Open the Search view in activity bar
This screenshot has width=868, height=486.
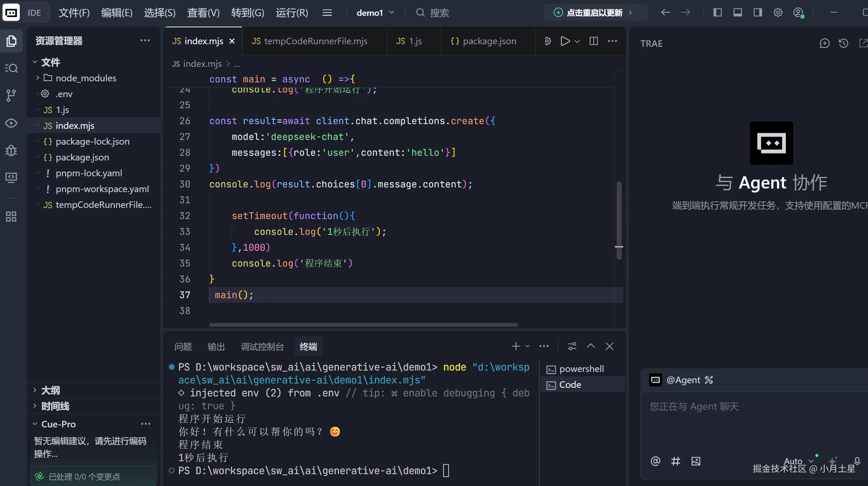[11, 68]
